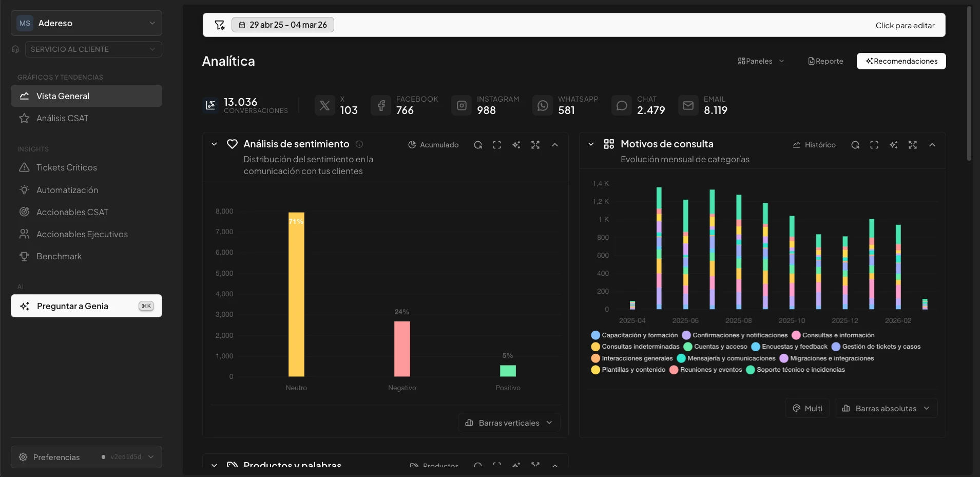Click the info icon beside Análisis de sentimiento
The width and height of the screenshot is (980, 477).
point(359,144)
